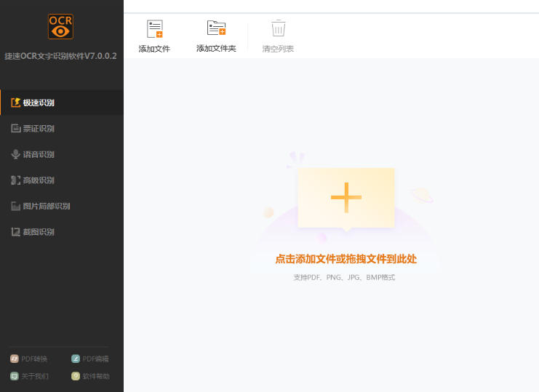This screenshot has width=539, height=392.
Task: Click the 添加文件夹 text label
Action: pos(216,49)
